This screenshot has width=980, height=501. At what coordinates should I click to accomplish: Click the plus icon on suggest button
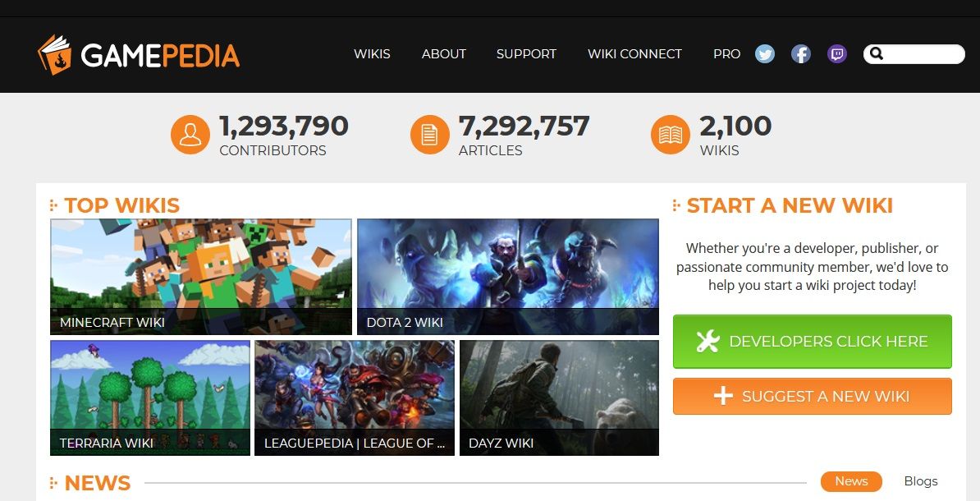point(723,396)
